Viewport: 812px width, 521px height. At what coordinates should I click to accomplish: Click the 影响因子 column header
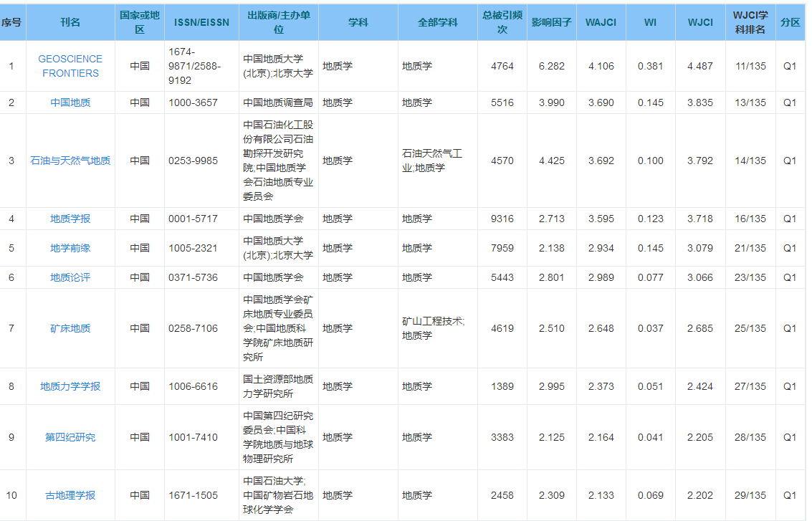click(552, 22)
